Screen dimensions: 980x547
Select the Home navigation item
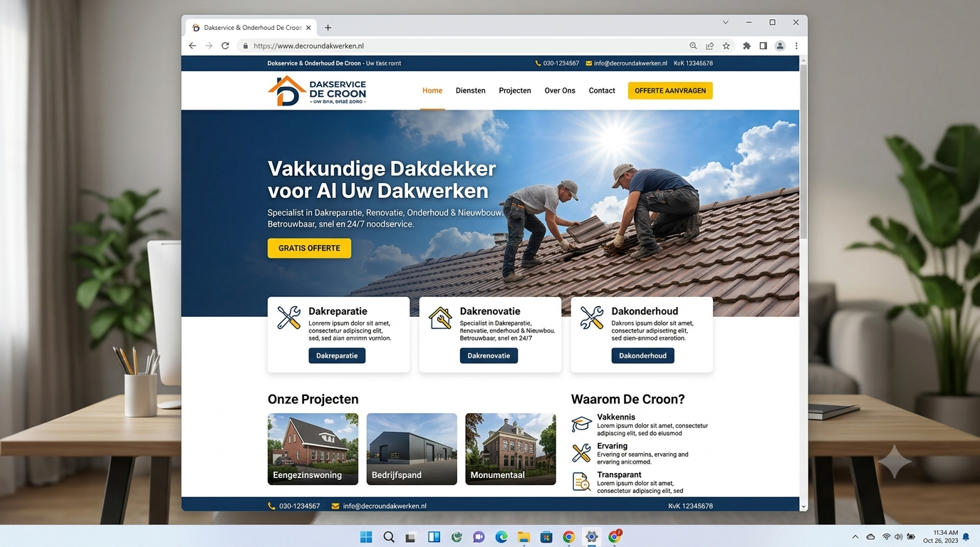[432, 90]
